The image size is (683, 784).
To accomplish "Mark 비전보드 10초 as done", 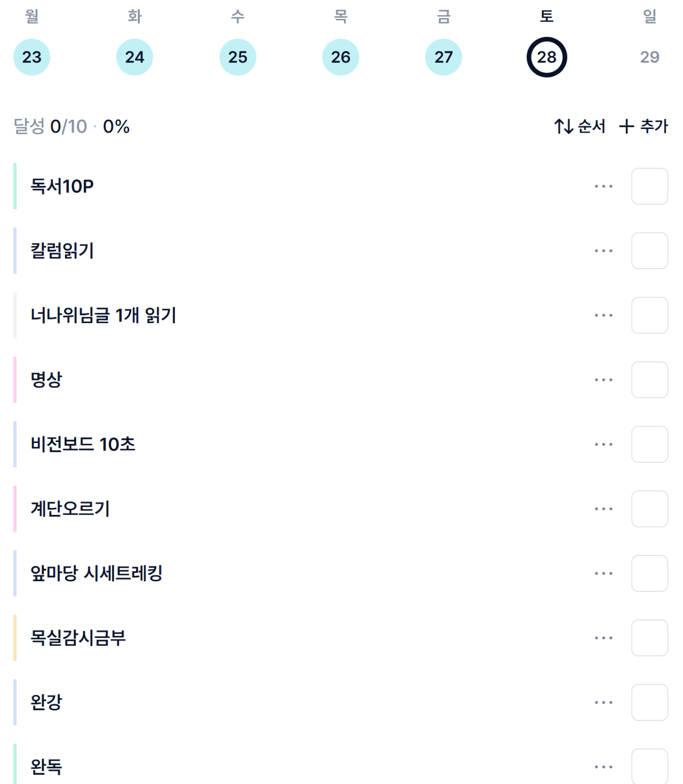I will 650,444.
